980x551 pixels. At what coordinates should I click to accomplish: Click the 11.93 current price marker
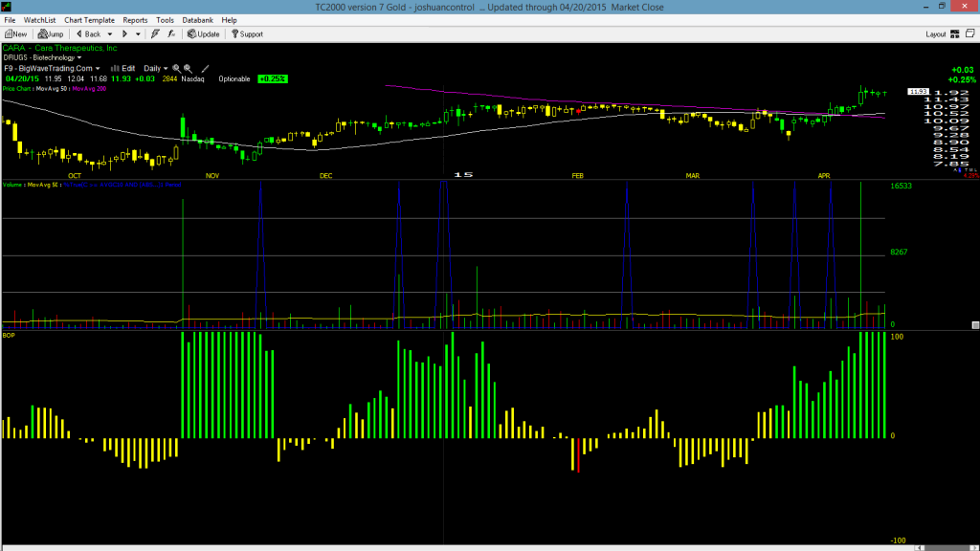tap(918, 92)
